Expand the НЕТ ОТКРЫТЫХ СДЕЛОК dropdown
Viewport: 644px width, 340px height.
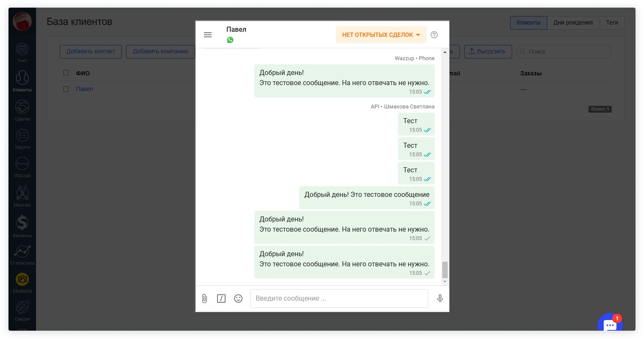coord(381,35)
